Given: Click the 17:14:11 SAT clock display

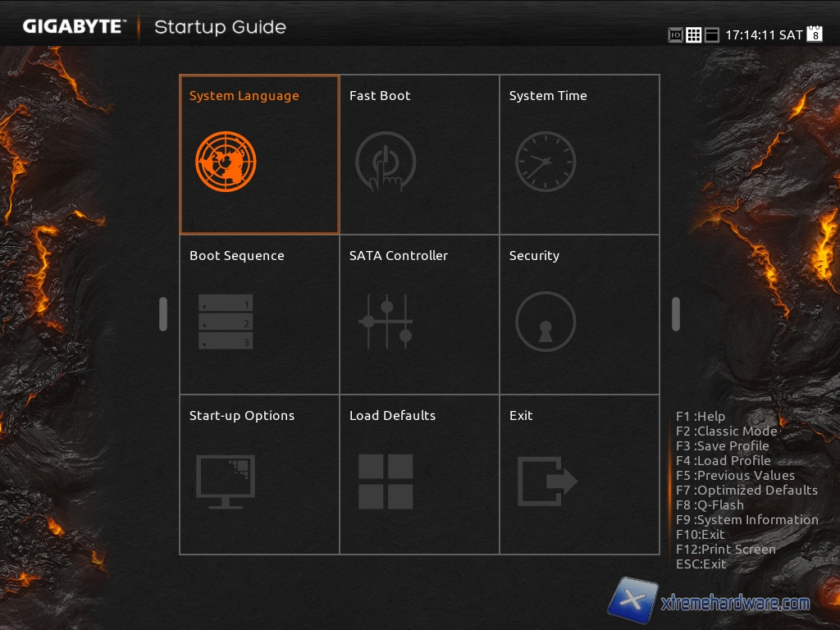Looking at the screenshot, I should point(764,35).
